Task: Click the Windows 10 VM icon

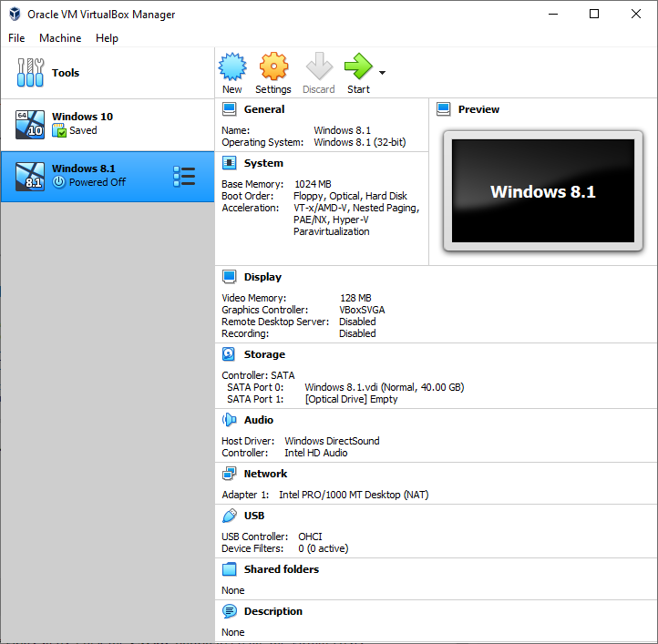Action: (30, 125)
